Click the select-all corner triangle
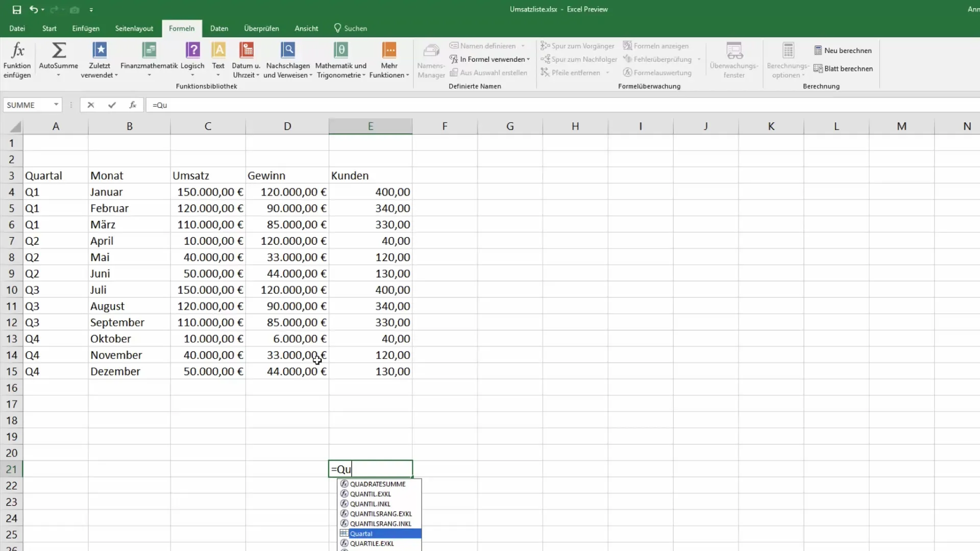Viewport: 980px width, 551px height. pyautogui.click(x=16, y=127)
